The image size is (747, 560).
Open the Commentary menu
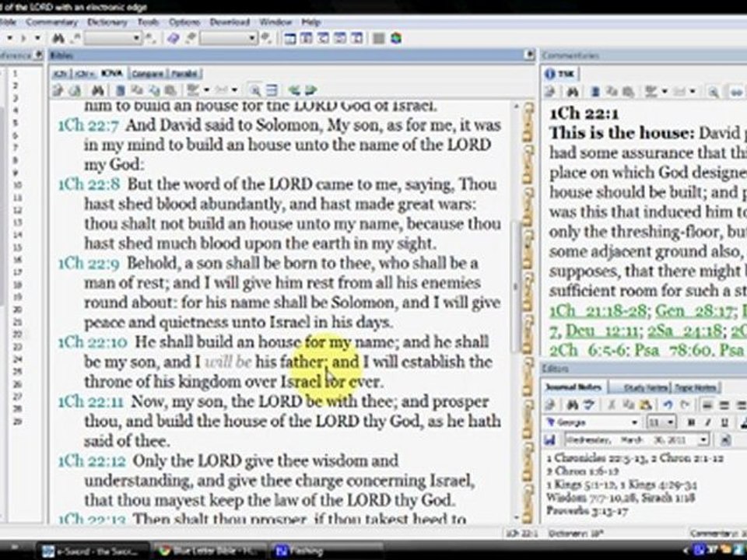[51, 23]
